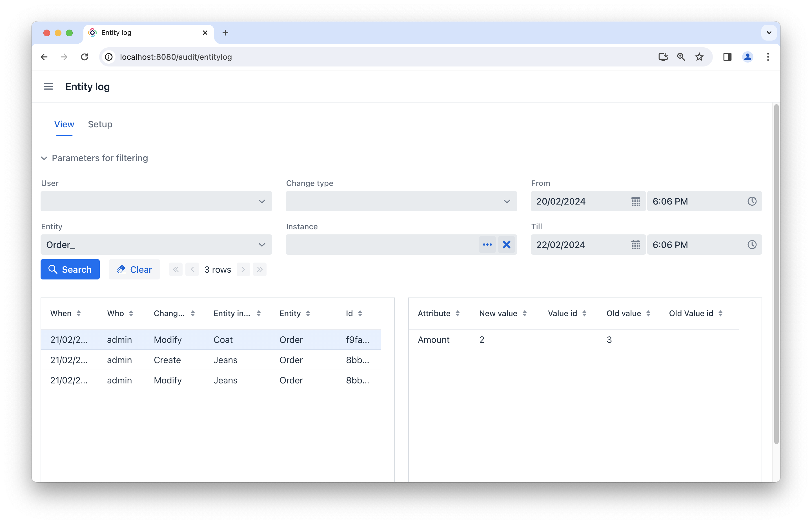Image resolution: width=812 pixels, height=524 pixels.
Task: Select the Modify Jeans log row
Action: coord(211,380)
